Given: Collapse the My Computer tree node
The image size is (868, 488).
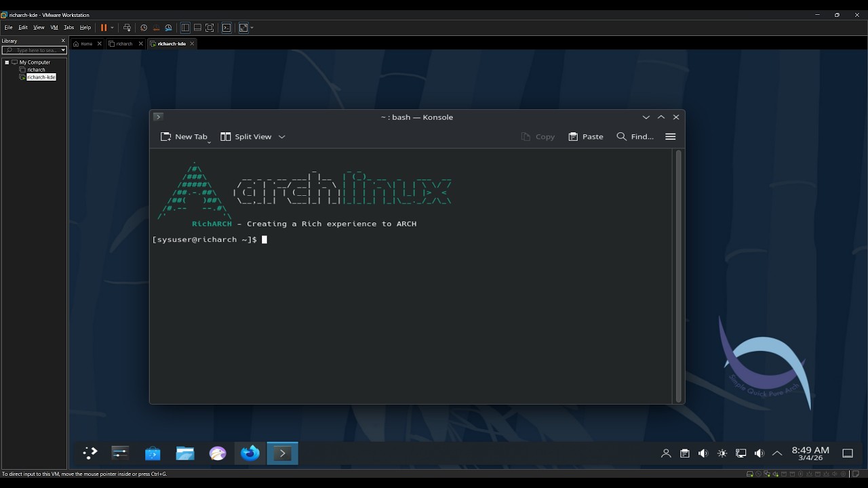Looking at the screenshot, I should coord(7,62).
